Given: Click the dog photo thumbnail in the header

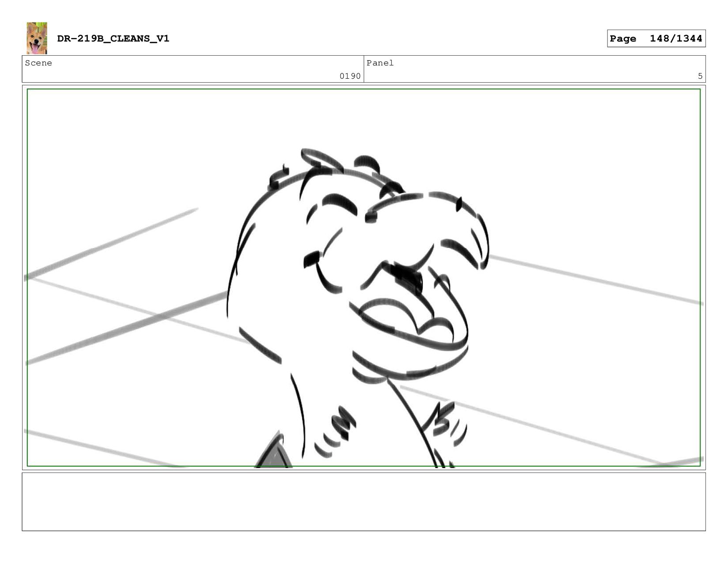Looking at the screenshot, I should [37, 38].
